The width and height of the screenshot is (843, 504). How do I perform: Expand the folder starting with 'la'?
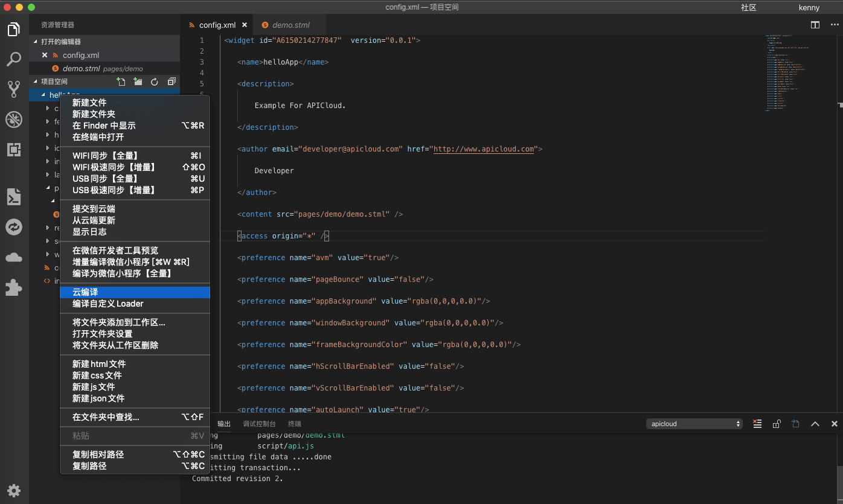tap(48, 174)
